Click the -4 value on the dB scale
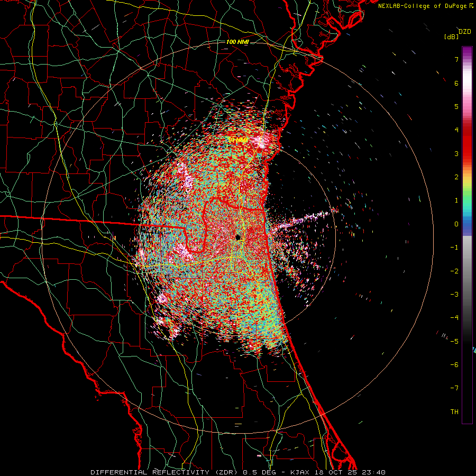Viewport: 476px width, 476px height. pyautogui.click(x=454, y=318)
